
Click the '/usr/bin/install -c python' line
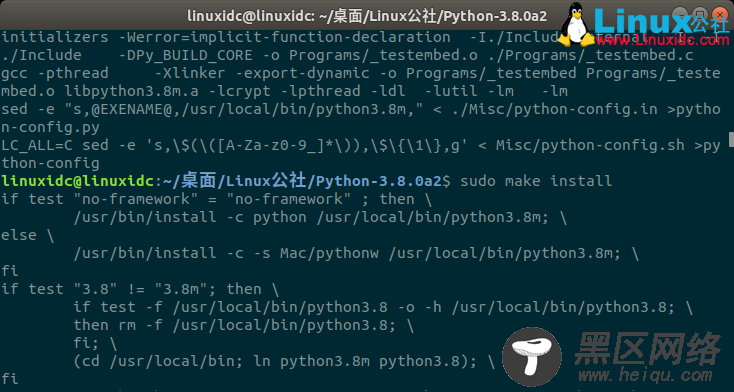pos(320,217)
